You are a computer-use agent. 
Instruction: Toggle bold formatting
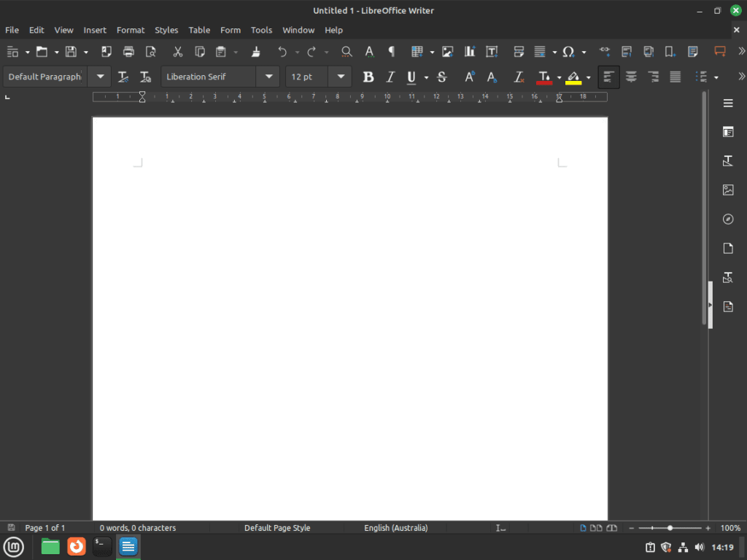[x=368, y=77]
